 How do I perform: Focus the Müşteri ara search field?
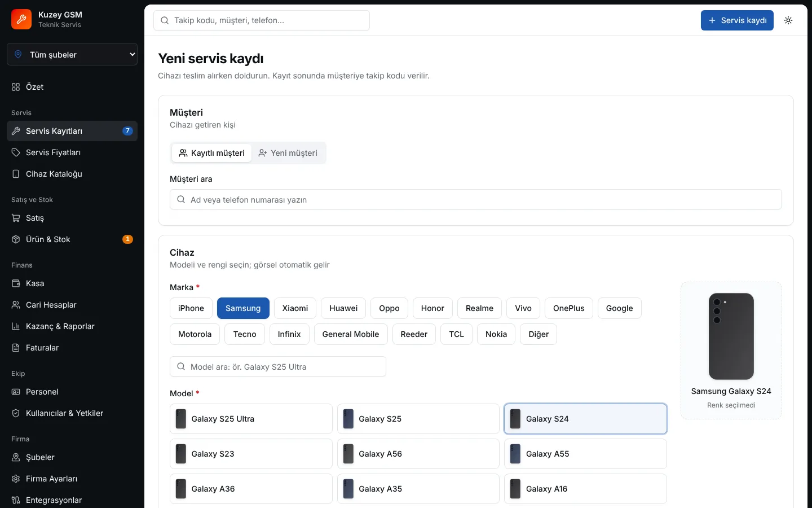pyautogui.click(x=476, y=199)
